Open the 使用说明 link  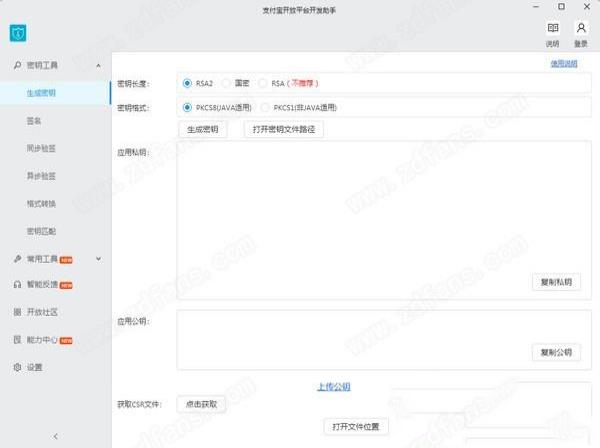click(564, 64)
